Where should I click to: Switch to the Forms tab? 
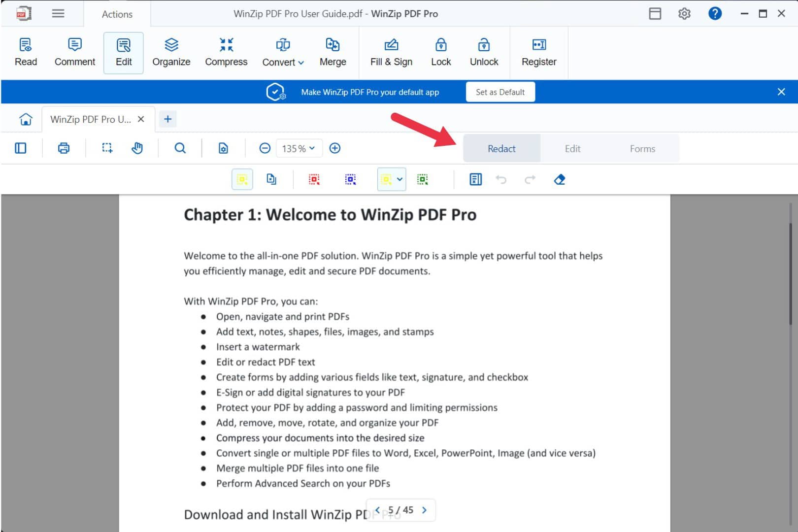click(642, 149)
